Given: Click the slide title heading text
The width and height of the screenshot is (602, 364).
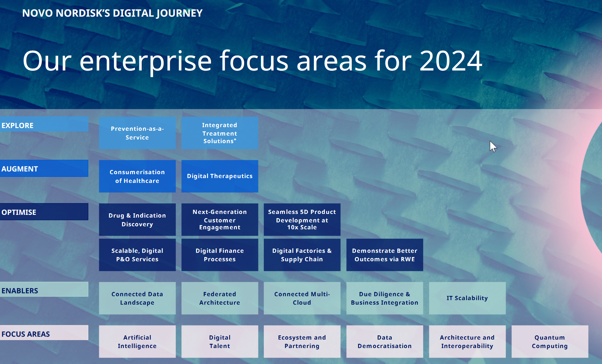Looking at the screenshot, I should click(x=252, y=61).
